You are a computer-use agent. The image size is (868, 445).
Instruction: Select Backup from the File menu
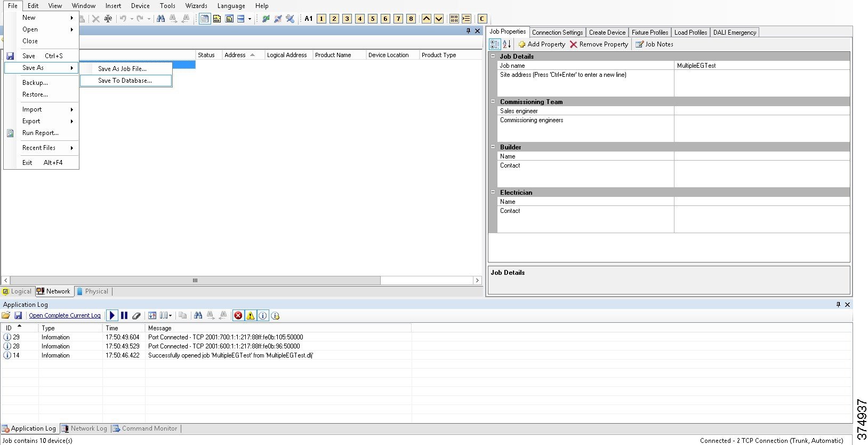pos(42,83)
